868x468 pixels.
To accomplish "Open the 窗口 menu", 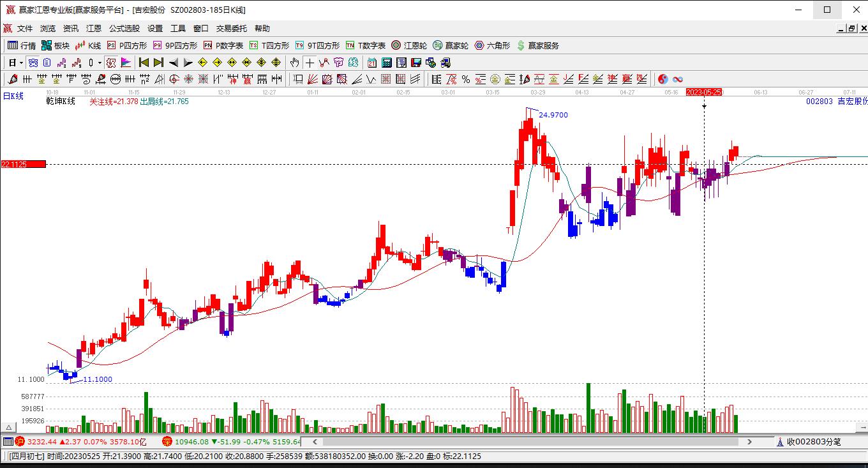I will click(x=201, y=29).
